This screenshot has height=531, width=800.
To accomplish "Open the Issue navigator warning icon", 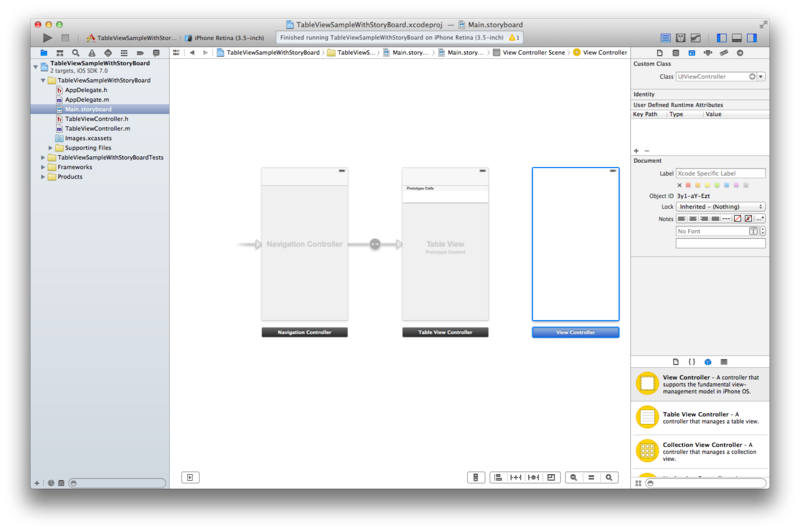I will 92,53.
